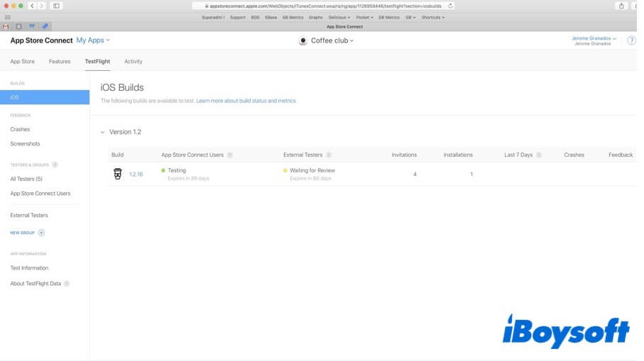Open the help question mark icon

click(631, 40)
